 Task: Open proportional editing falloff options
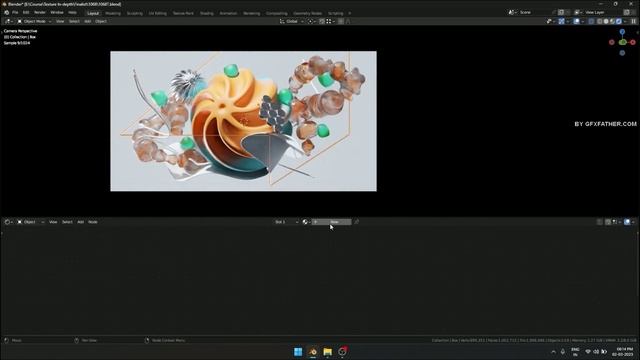tap(348, 21)
